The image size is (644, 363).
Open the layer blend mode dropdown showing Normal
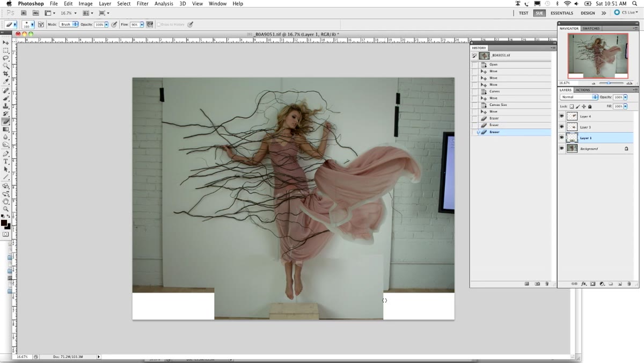[x=579, y=97]
